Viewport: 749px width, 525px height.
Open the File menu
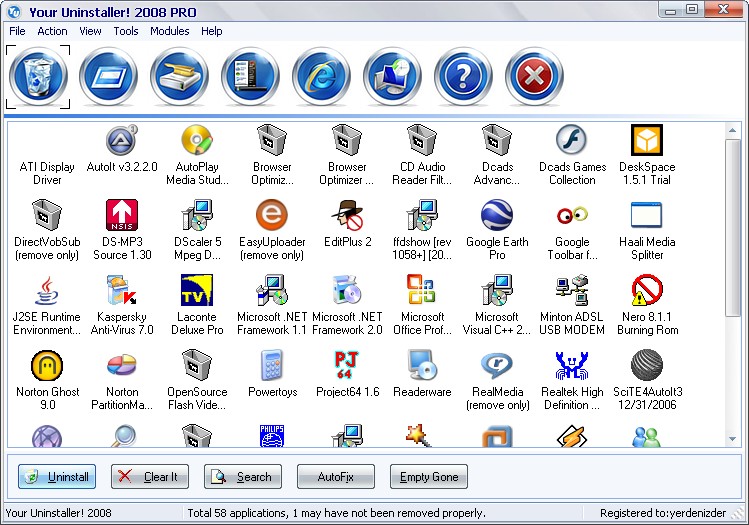click(17, 31)
